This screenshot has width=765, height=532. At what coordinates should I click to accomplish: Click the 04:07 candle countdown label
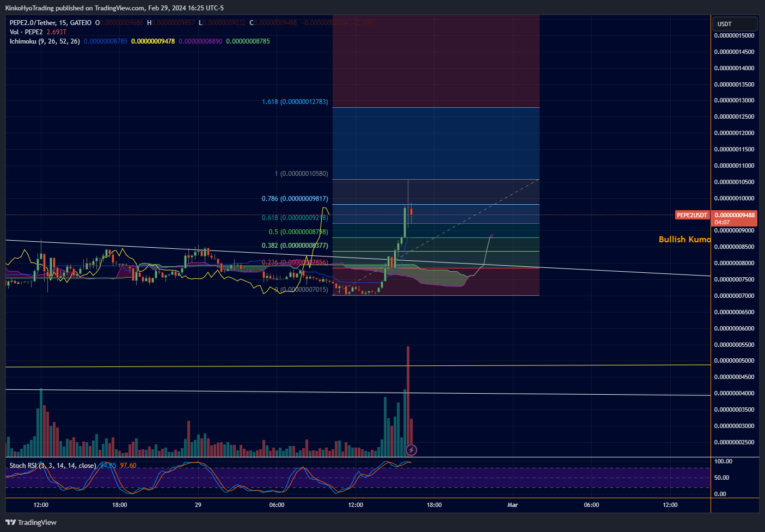pos(723,222)
